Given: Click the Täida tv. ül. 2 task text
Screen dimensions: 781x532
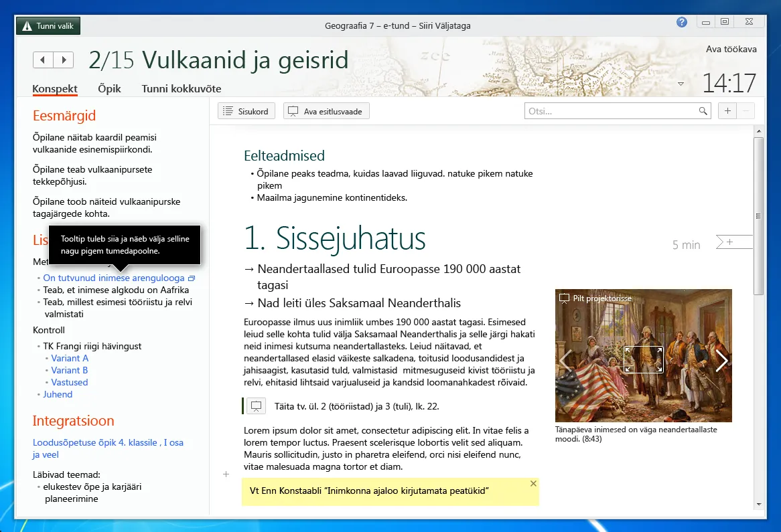Looking at the screenshot, I should click(x=356, y=406).
